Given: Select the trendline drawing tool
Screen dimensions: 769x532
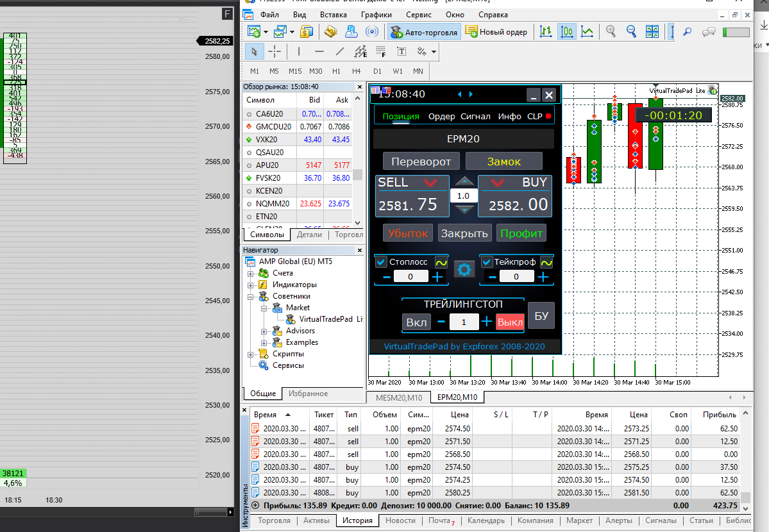Looking at the screenshot, I should coord(340,51).
